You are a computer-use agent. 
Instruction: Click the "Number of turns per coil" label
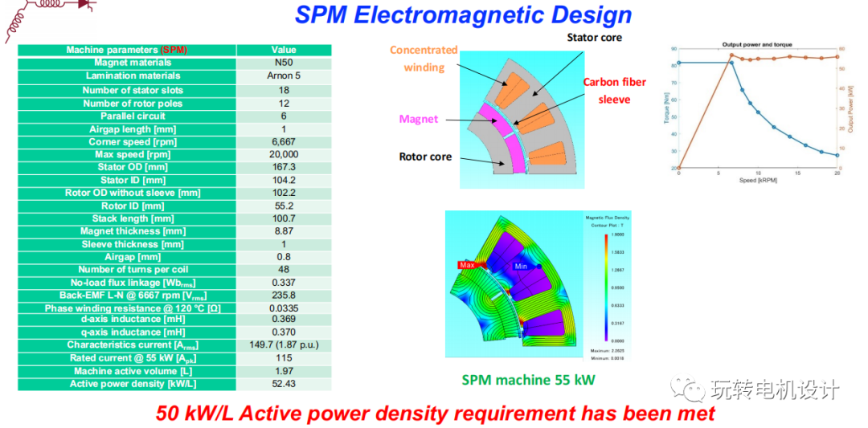coord(133,270)
